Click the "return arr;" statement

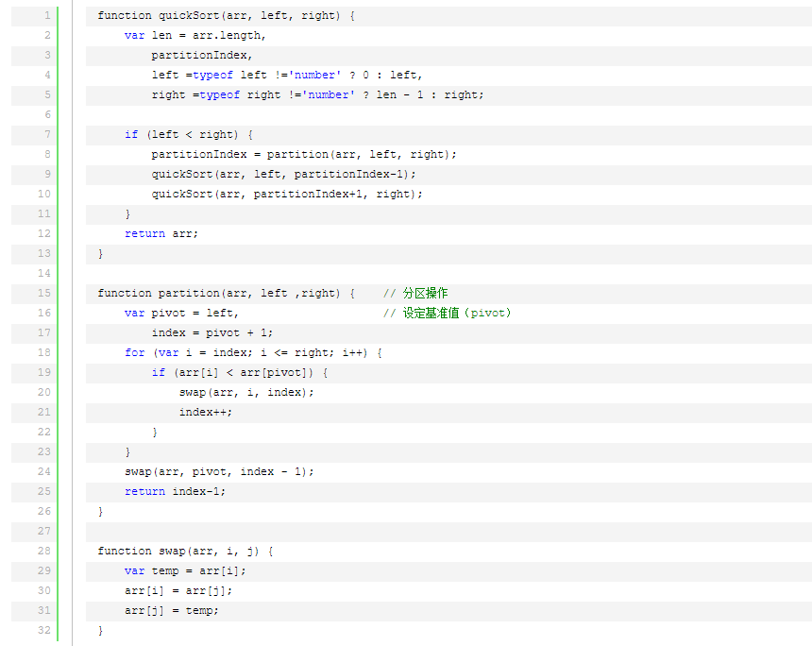pyautogui.click(x=161, y=234)
